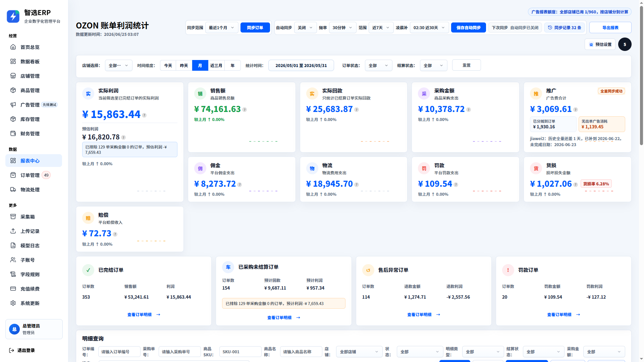Viewport: 644px width, 362px height.
Task: Click the 财务管理 wallet icon
Action: coord(13,133)
